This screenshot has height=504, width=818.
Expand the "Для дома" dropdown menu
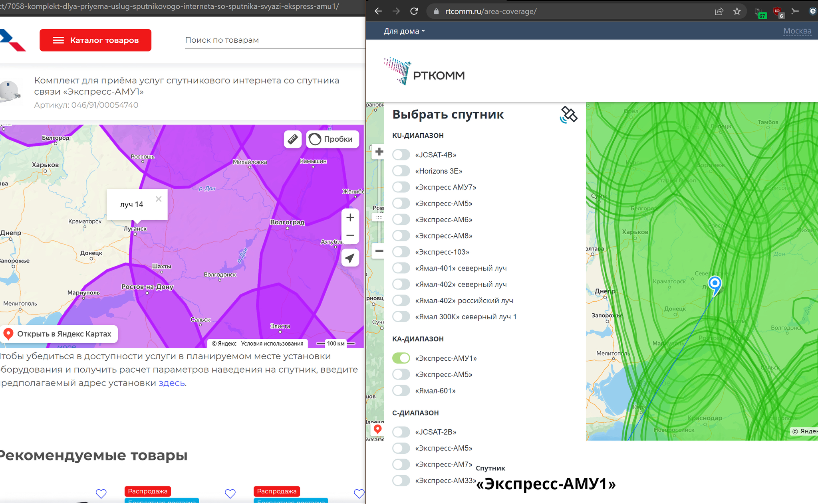click(404, 31)
